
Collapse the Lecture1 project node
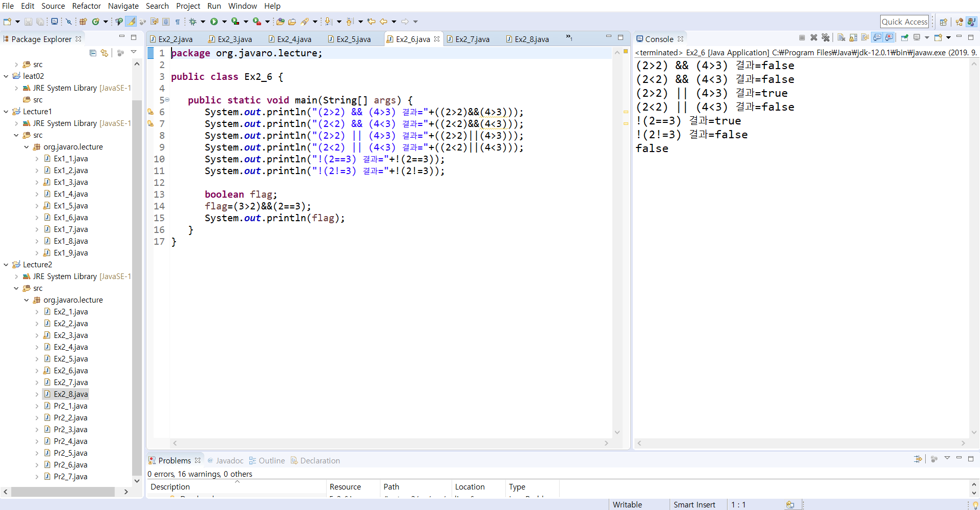tap(6, 112)
